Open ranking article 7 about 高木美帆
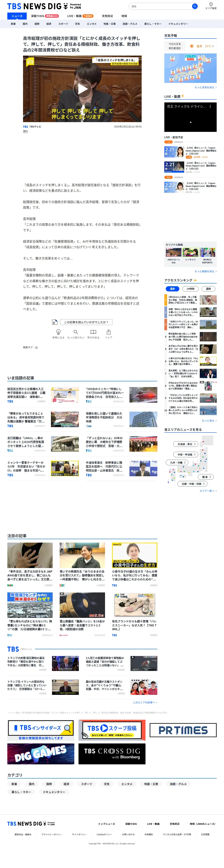224x868 pixels. pos(190,374)
